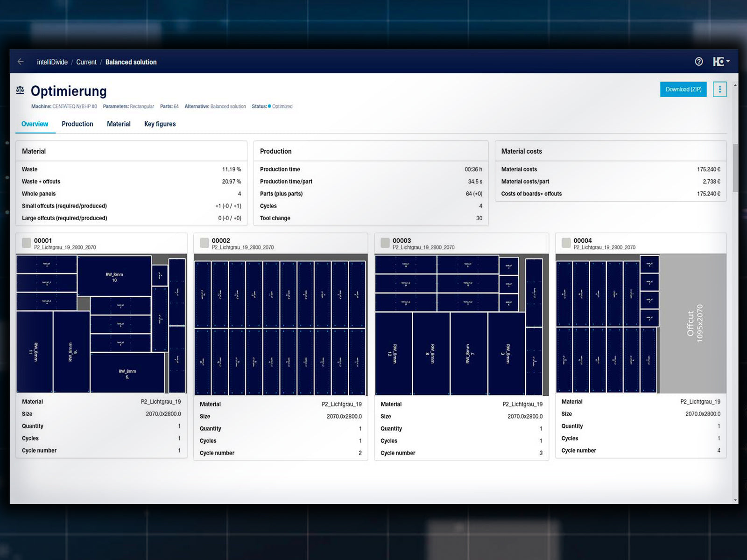Switch to the Production tab
The height and width of the screenshot is (560, 747).
click(x=78, y=124)
